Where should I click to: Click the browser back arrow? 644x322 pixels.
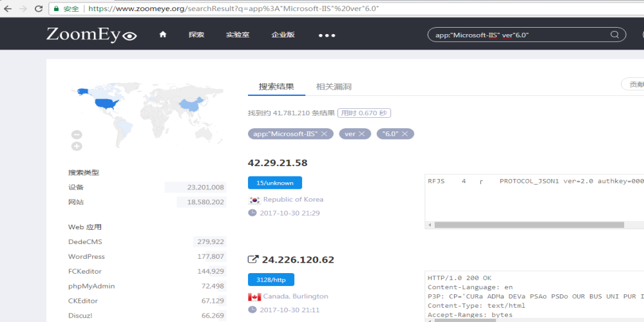pos(7,8)
